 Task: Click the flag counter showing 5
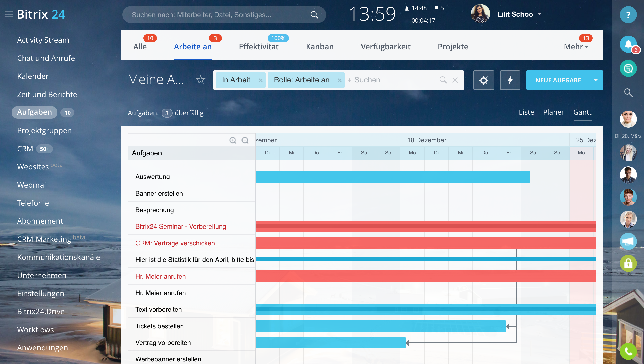(x=439, y=8)
